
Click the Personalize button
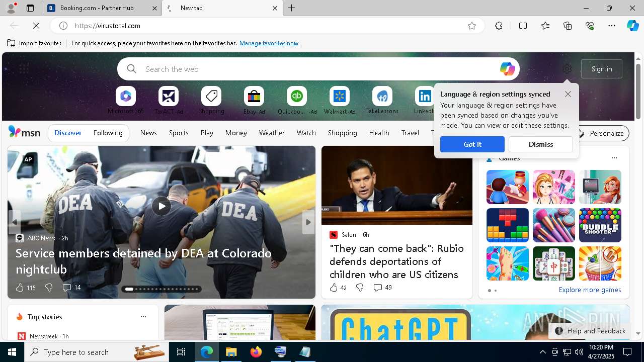[602, 133]
